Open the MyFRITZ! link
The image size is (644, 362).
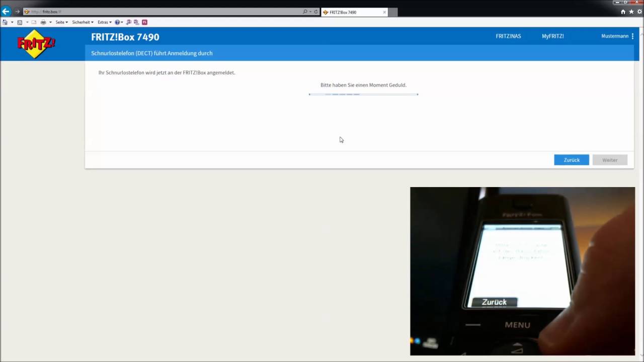(x=552, y=36)
